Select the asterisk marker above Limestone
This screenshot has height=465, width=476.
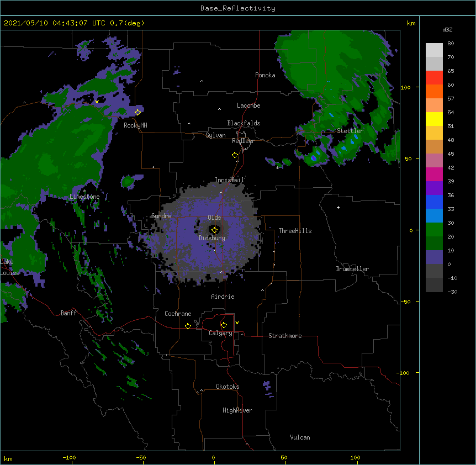point(84,191)
